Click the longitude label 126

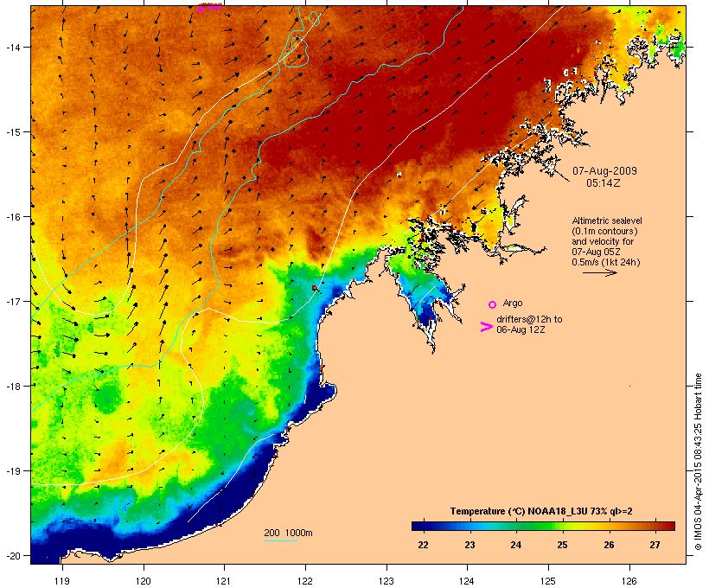click(629, 581)
